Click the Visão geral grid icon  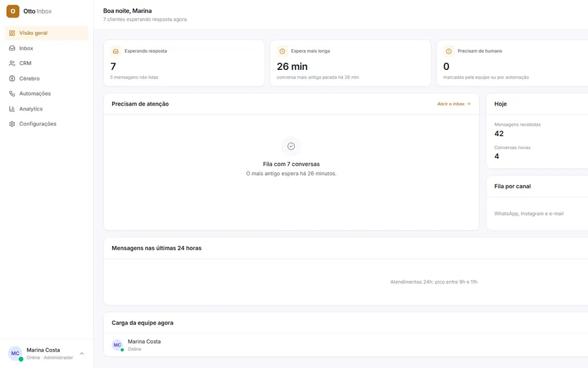click(x=12, y=33)
